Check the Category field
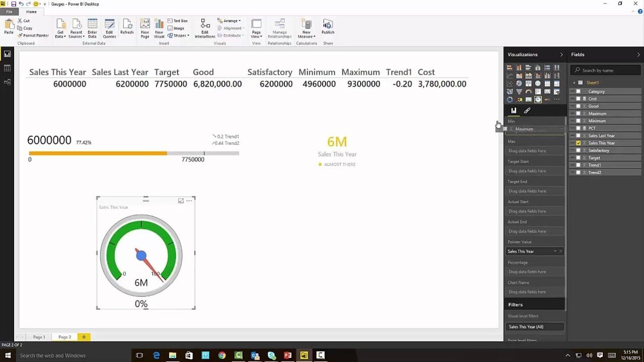This screenshot has height=362, width=644. 578,92
